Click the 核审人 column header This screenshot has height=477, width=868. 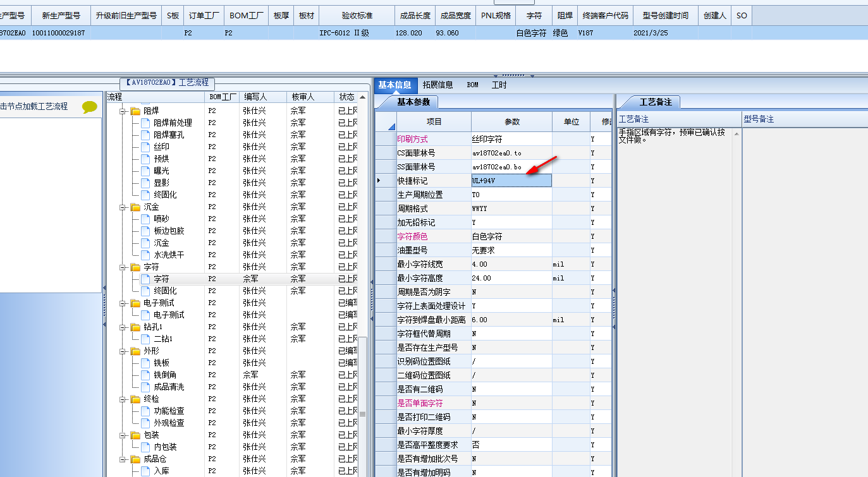pyautogui.click(x=309, y=97)
